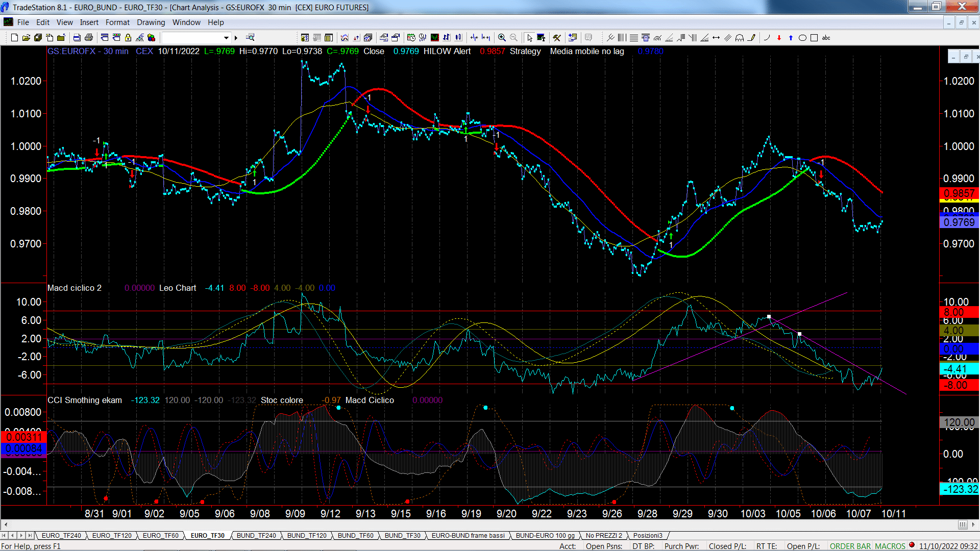
Task: Open the Help menu
Action: [215, 22]
